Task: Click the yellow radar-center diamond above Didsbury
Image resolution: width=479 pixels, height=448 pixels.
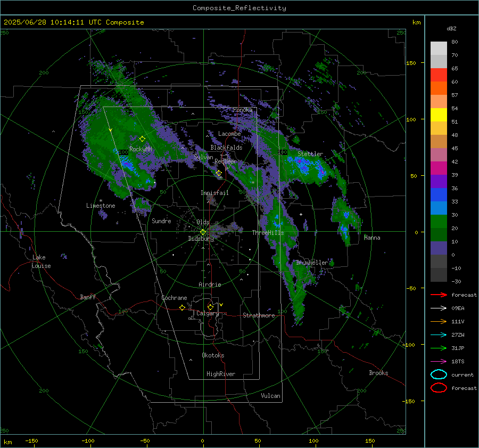Action: point(203,232)
